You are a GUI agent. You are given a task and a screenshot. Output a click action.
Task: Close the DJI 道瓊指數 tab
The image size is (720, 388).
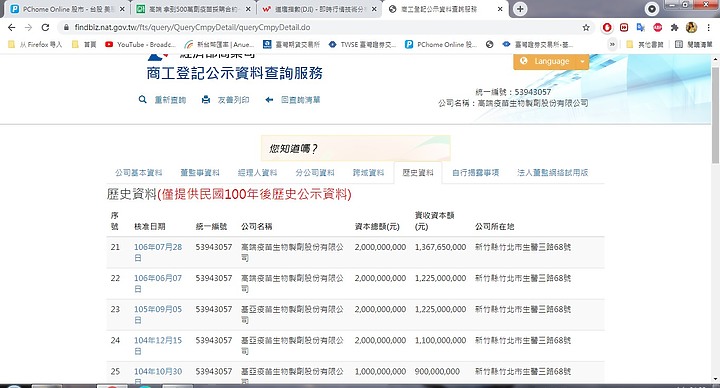click(x=374, y=9)
